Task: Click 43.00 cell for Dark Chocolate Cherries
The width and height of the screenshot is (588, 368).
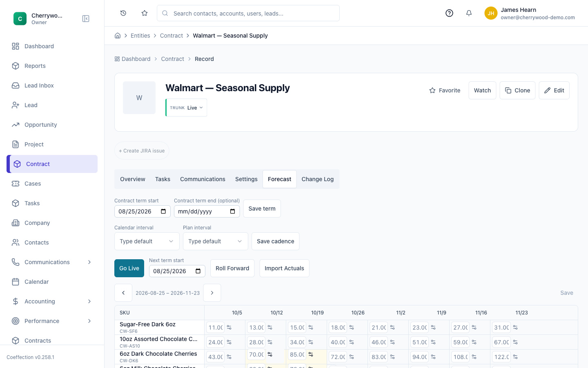Action: click(x=215, y=357)
